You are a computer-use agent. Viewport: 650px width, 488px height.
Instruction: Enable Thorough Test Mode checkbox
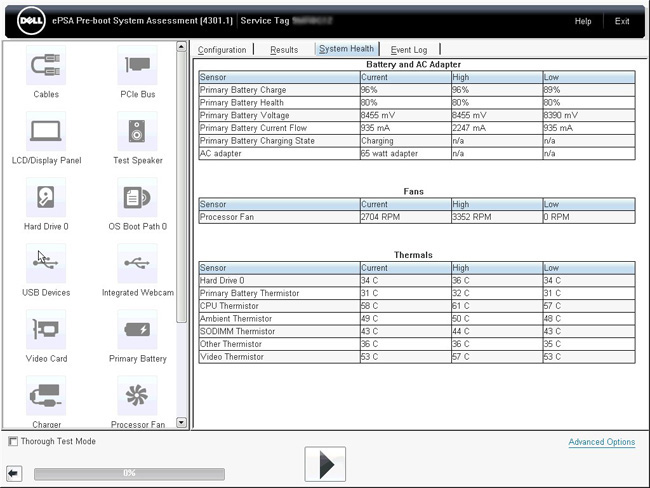(13, 441)
